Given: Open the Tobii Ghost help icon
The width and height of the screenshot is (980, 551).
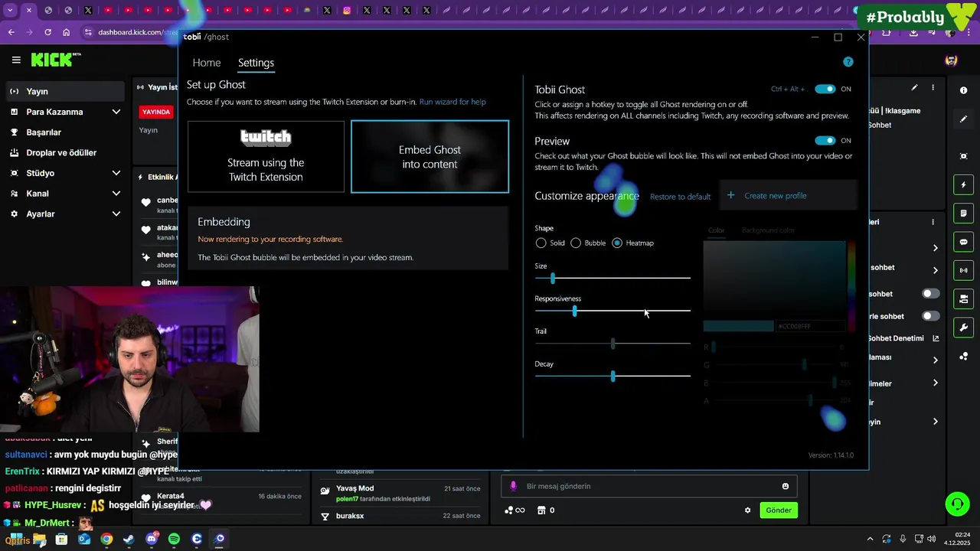Looking at the screenshot, I should click(848, 62).
